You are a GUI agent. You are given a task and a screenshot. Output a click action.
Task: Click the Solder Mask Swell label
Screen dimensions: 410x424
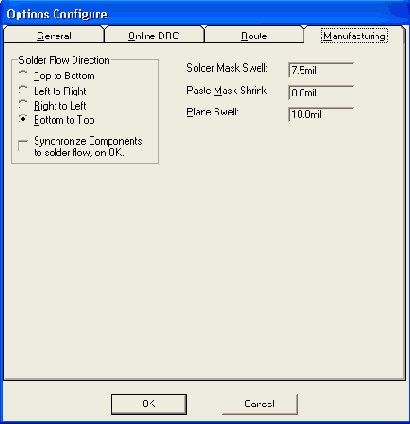(x=227, y=68)
